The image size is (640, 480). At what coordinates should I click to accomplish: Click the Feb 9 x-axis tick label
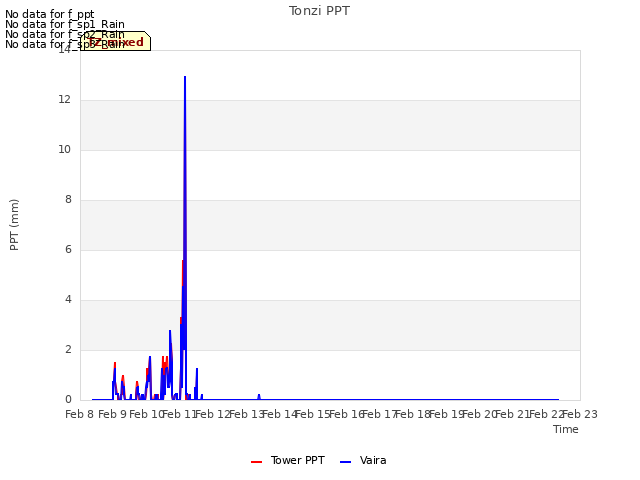[x=113, y=414]
